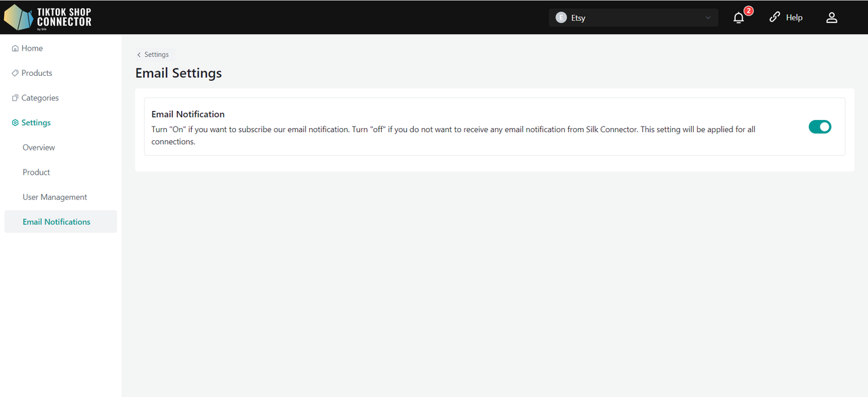Open the notifications bell icon
The image size is (868, 397).
tap(739, 18)
